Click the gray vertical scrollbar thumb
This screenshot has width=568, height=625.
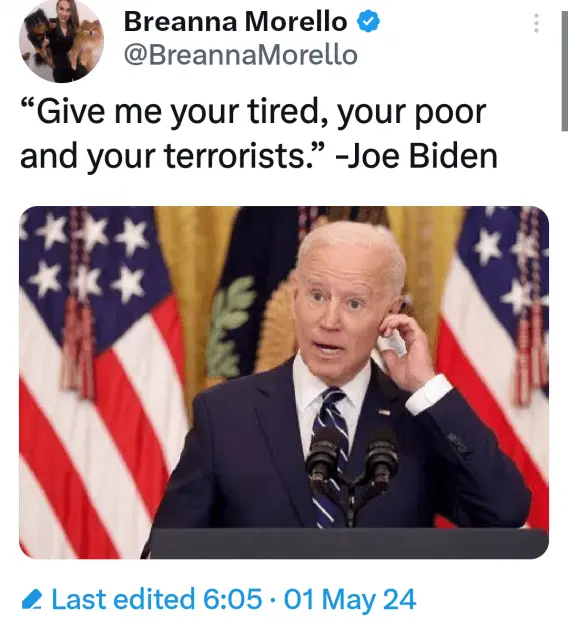pos(564,71)
